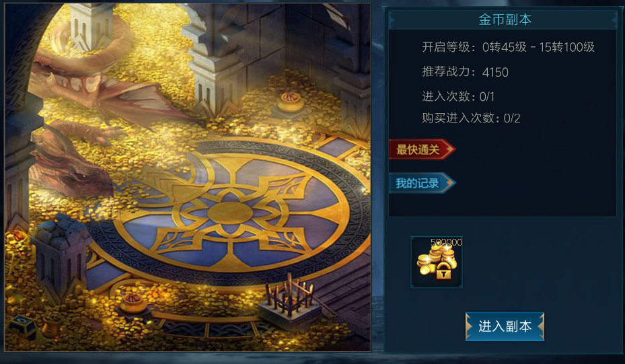This screenshot has height=364, width=625.
Task: Select the gold coin pile reward icon
Action: pyautogui.click(x=437, y=262)
